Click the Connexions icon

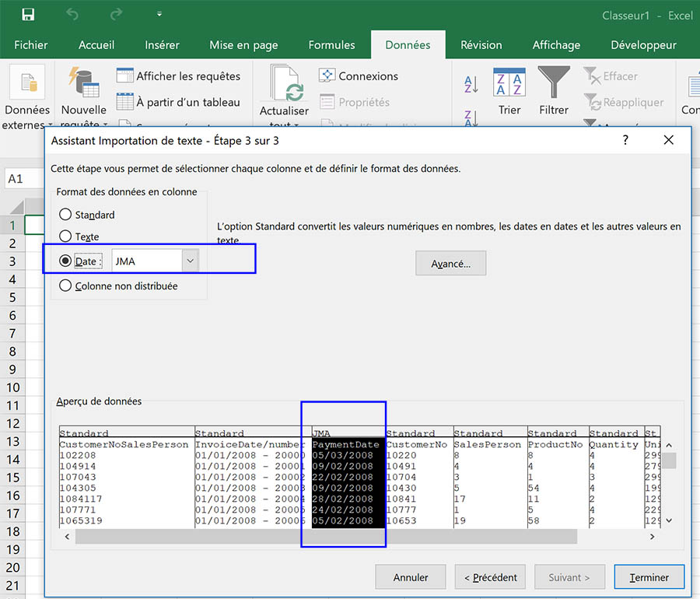coord(327,76)
